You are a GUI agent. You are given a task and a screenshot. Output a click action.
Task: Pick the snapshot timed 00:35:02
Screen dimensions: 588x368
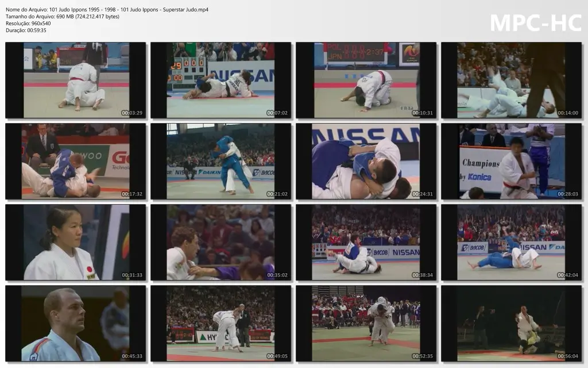tap(221, 243)
